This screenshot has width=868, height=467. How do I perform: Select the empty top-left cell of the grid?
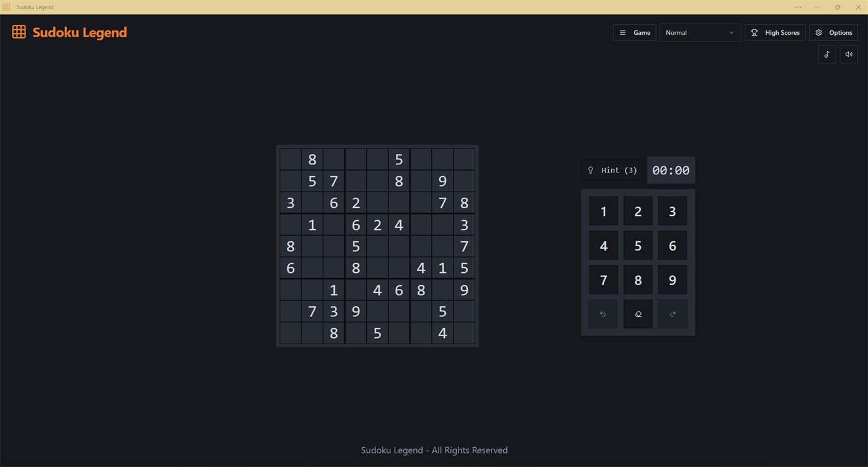pos(290,159)
